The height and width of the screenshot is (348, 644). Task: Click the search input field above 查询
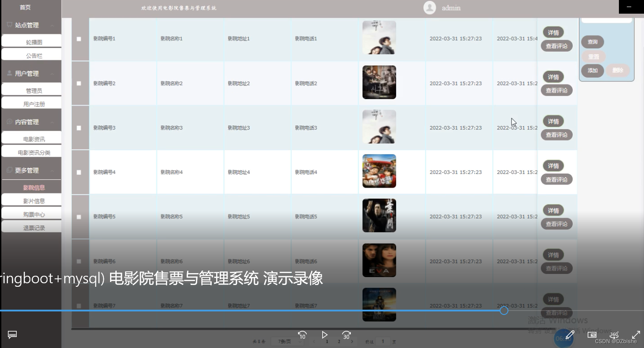pyautogui.click(x=607, y=20)
